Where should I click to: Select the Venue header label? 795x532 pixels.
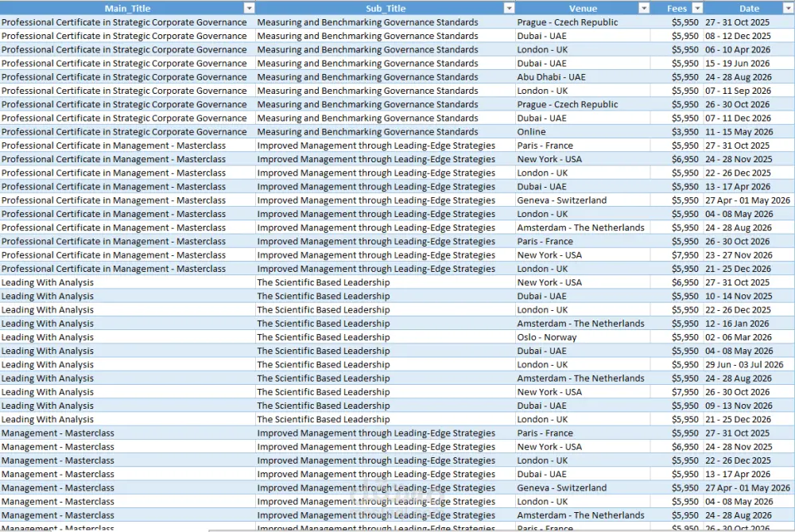pyautogui.click(x=583, y=8)
